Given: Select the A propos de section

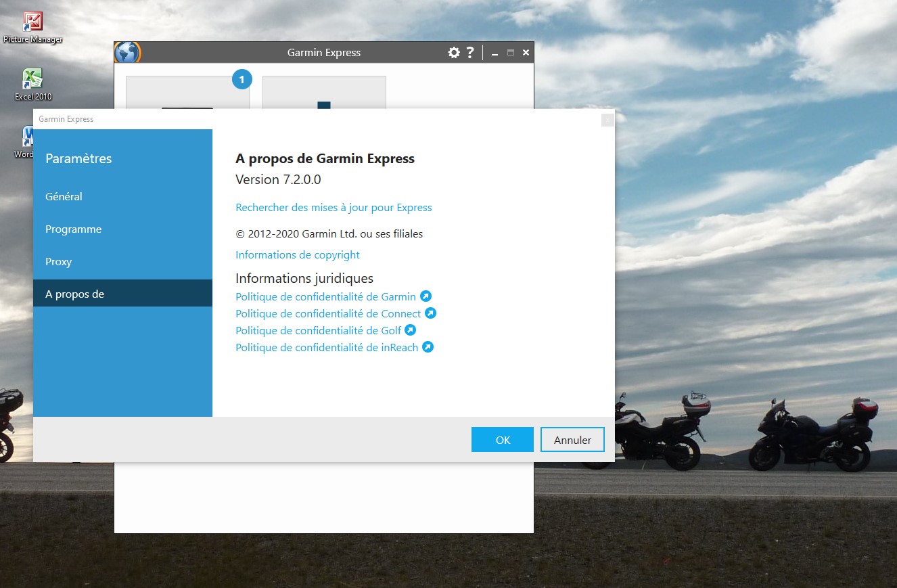Looking at the screenshot, I should (x=122, y=294).
